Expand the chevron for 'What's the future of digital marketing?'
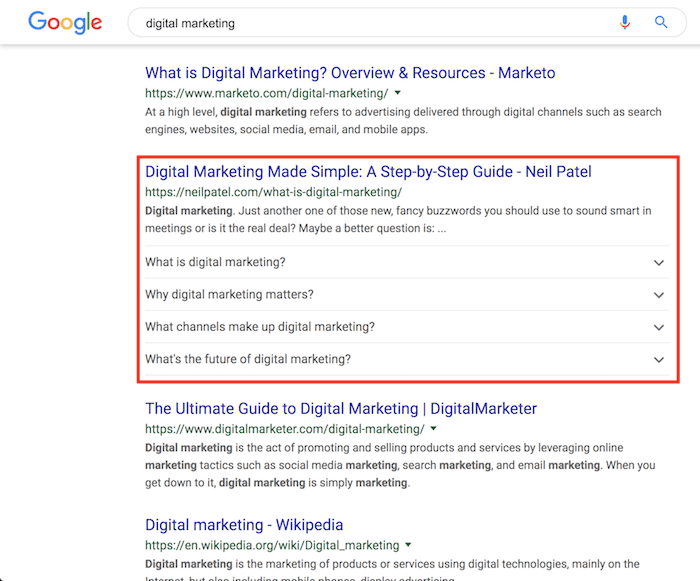Image resolution: width=700 pixels, height=581 pixels. tap(658, 360)
